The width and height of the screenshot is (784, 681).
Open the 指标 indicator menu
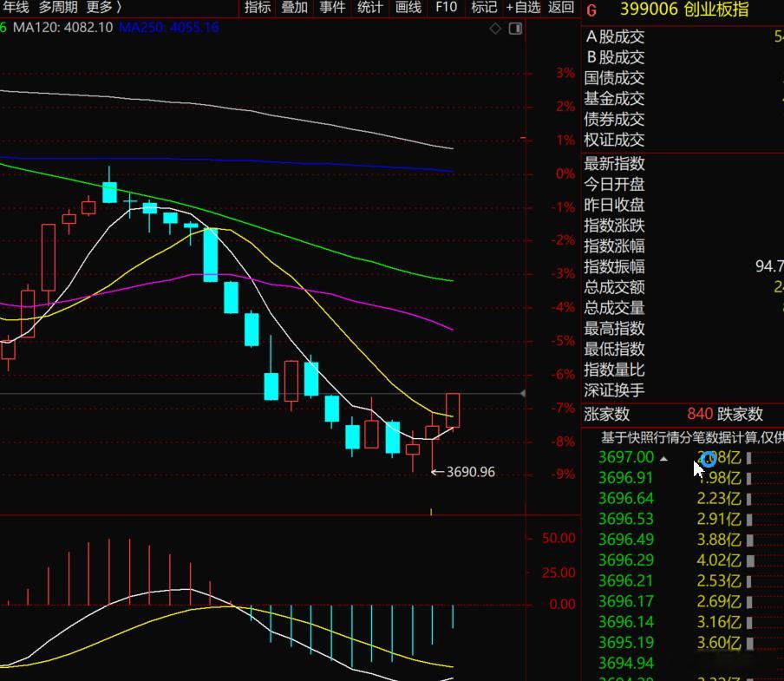pyautogui.click(x=258, y=8)
